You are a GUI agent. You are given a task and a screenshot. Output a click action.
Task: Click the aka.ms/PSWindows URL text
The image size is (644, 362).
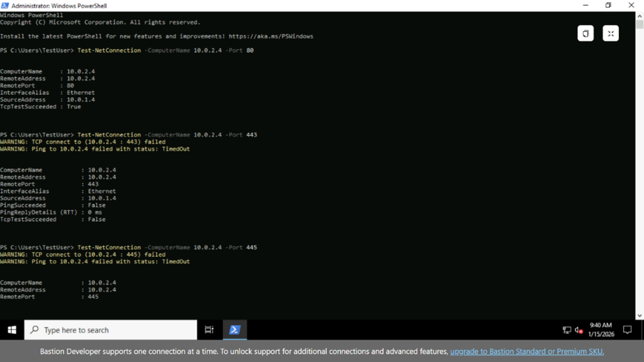point(270,37)
